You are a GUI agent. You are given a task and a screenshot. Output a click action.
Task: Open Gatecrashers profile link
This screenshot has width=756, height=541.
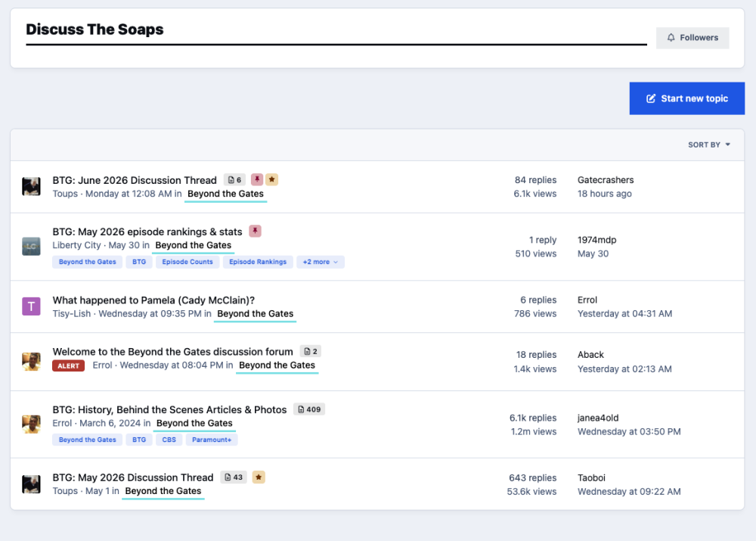tap(606, 180)
